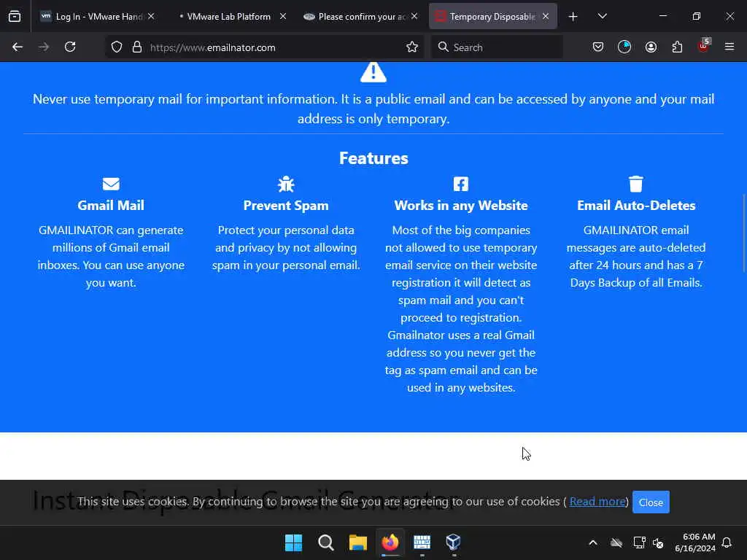Click the page vertical scrollbar
The width and height of the screenshot is (747, 560).
coord(743,233)
